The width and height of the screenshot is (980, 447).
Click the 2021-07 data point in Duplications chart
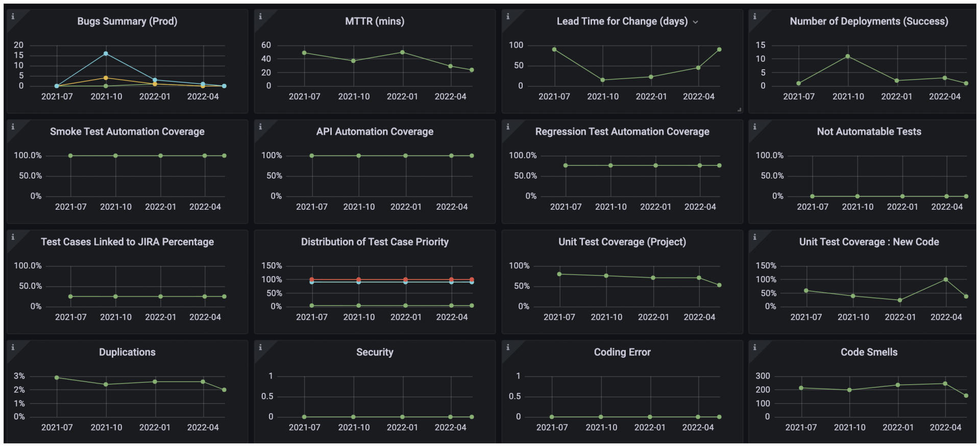(x=57, y=378)
